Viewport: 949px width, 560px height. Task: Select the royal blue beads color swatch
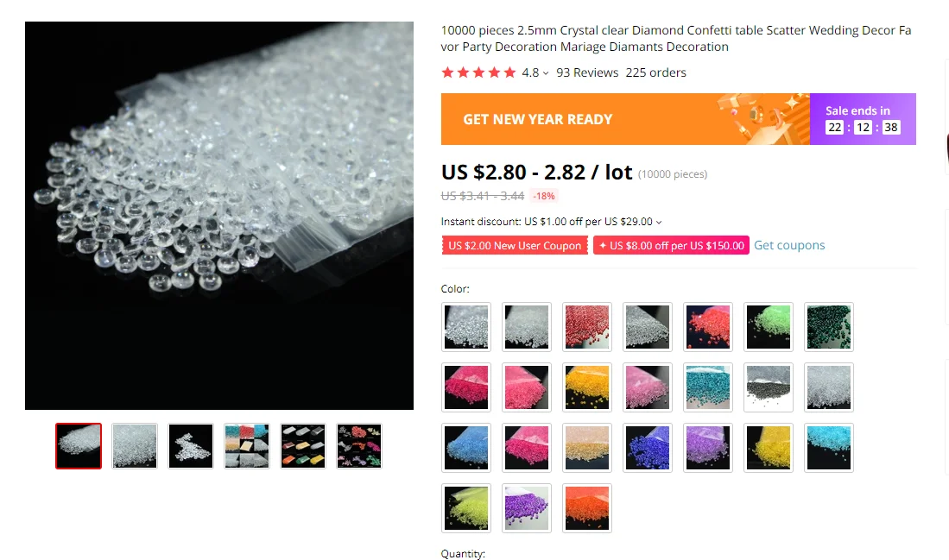pyautogui.click(x=648, y=448)
